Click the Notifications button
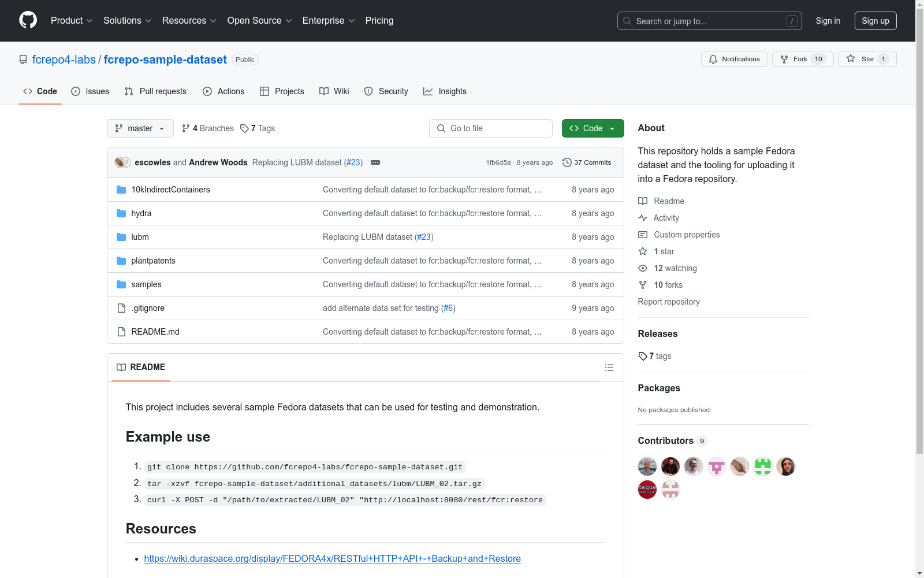This screenshot has height=578, width=924. click(734, 59)
